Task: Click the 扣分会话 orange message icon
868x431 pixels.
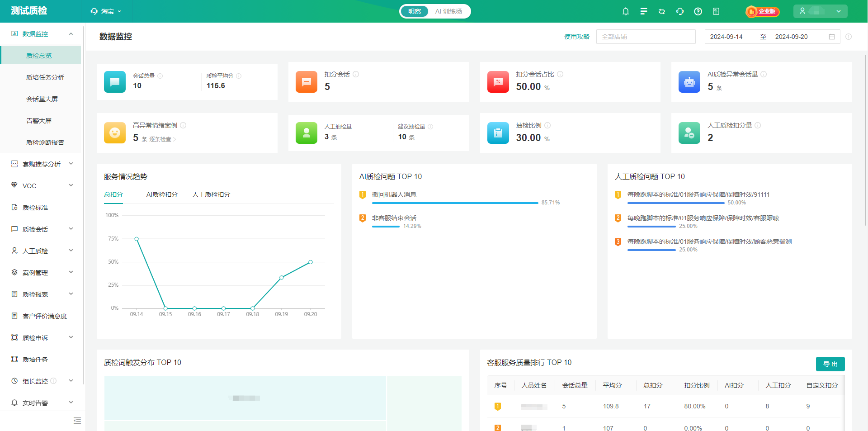Action: coord(307,82)
